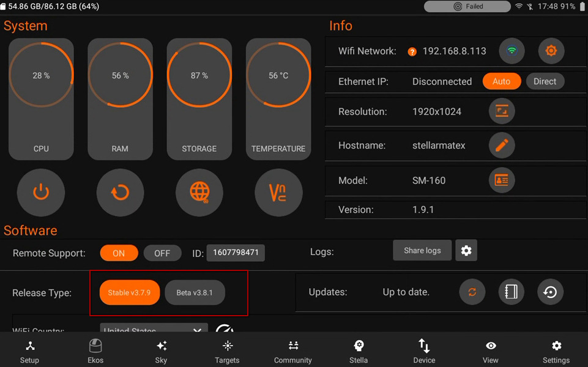Open the Community tab
This screenshot has width=588, height=367.
tap(293, 351)
